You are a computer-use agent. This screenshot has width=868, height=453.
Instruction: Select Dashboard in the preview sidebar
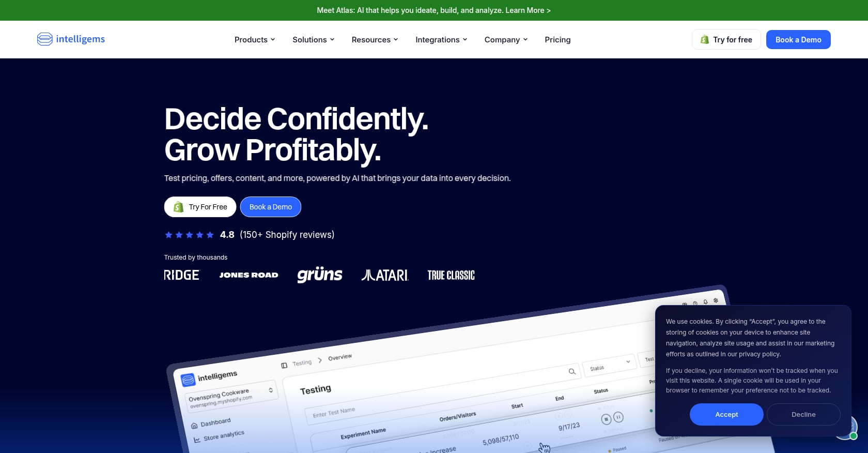coord(215,422)
